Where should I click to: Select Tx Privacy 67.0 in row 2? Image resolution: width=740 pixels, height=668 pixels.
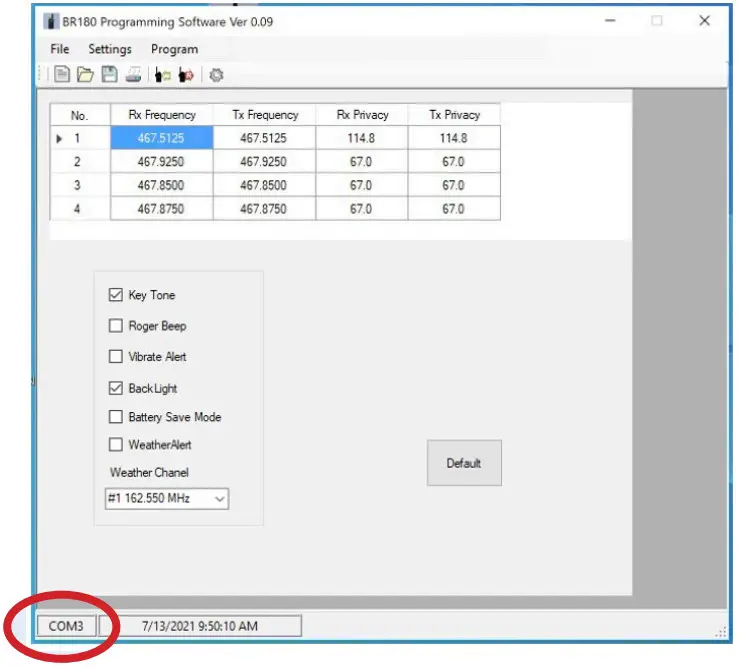454,162
